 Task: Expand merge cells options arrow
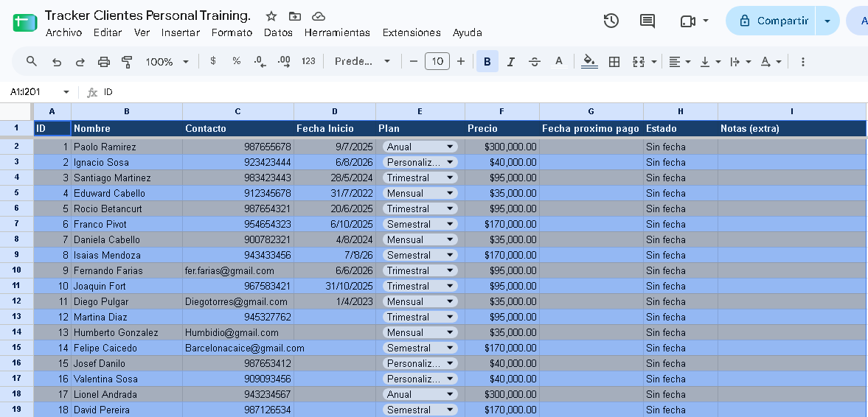pos(654,62)
